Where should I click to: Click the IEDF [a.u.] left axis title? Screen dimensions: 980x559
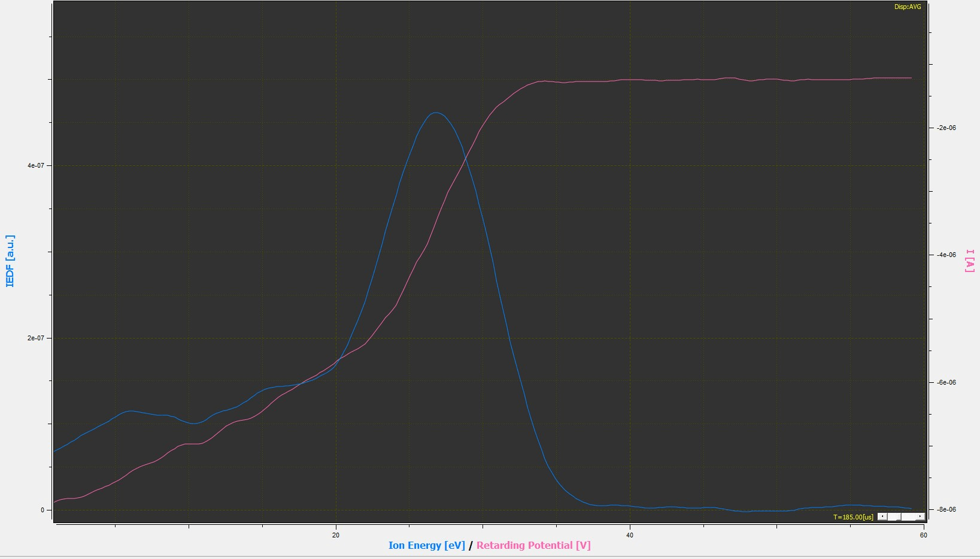(10, 261)
